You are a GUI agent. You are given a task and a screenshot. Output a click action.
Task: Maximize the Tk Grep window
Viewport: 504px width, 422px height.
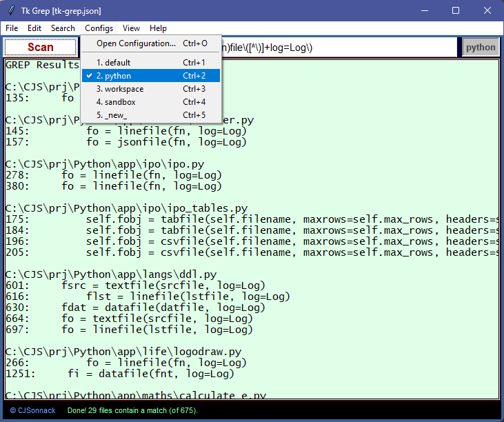click(456, 10)
